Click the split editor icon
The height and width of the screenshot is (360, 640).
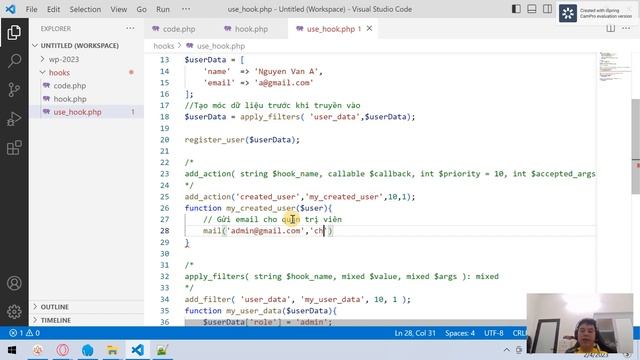tap(611, 28)
